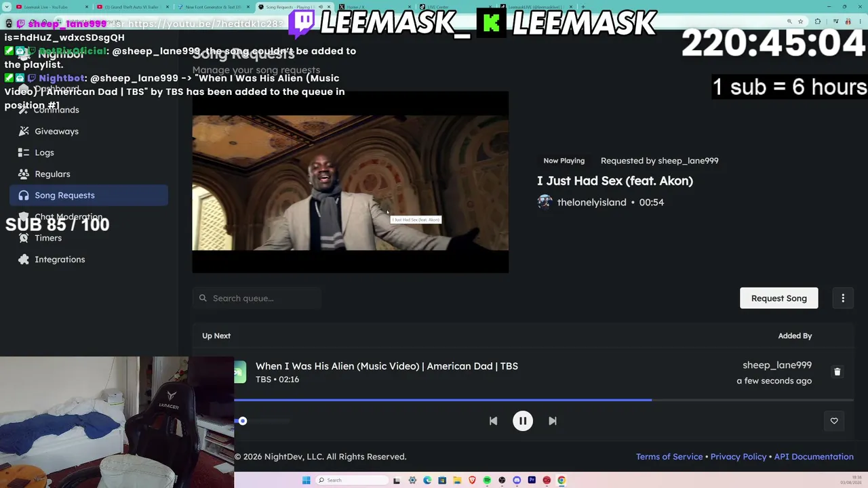Viewport: 868px width, 488px height.
Task: Open the Logs page in the sidebar
Action: [45, 152]
